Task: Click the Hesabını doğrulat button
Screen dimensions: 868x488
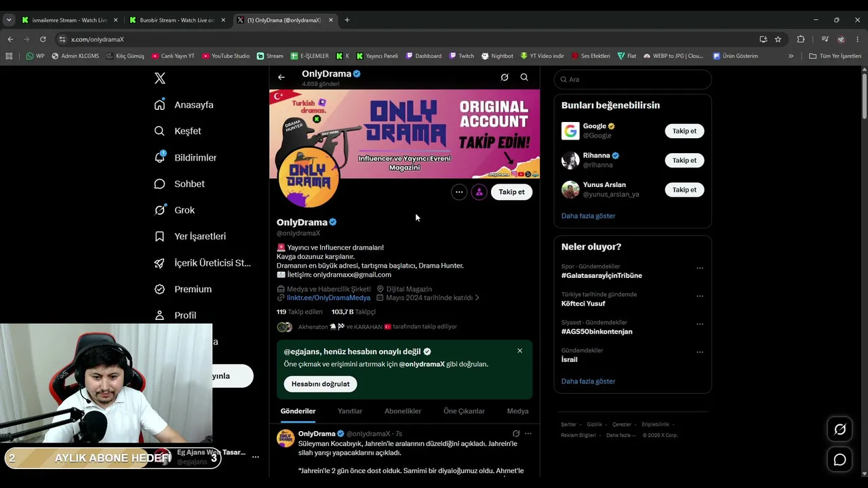Action: [321, 384]
